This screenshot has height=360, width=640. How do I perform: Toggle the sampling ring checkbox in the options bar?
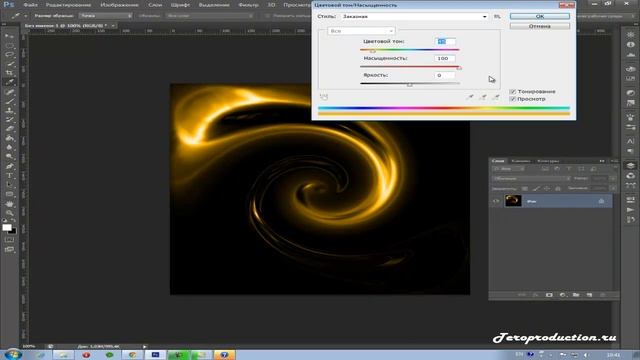(267, 16)
